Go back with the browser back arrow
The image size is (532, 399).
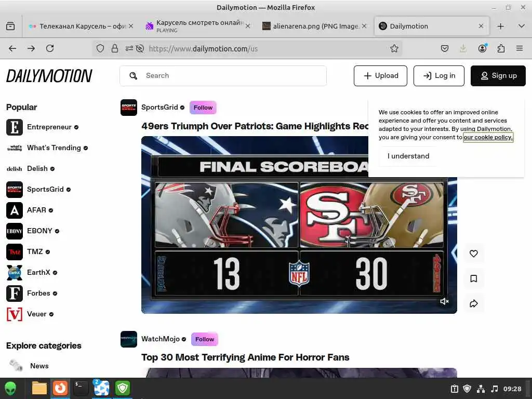[12, 48]
